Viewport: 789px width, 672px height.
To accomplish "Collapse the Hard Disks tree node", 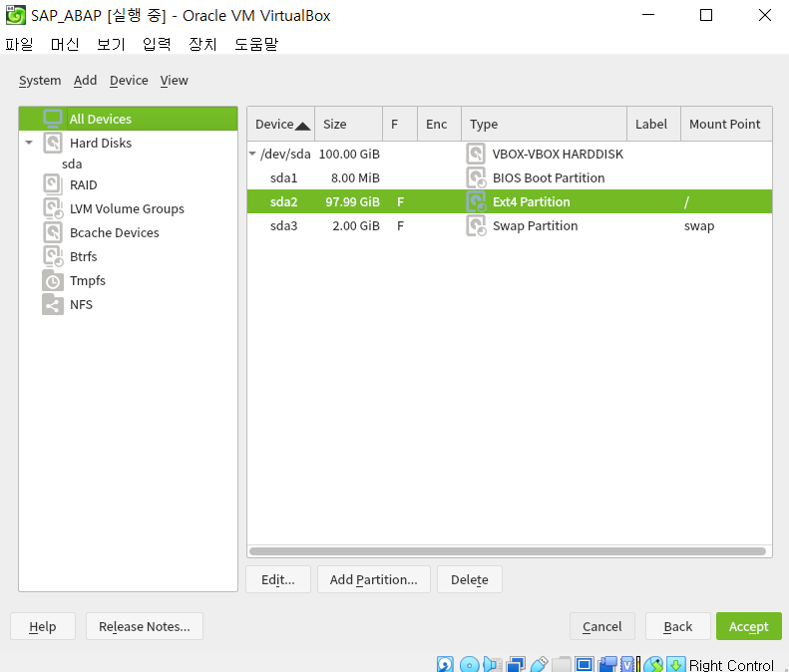I will (29, 143).
